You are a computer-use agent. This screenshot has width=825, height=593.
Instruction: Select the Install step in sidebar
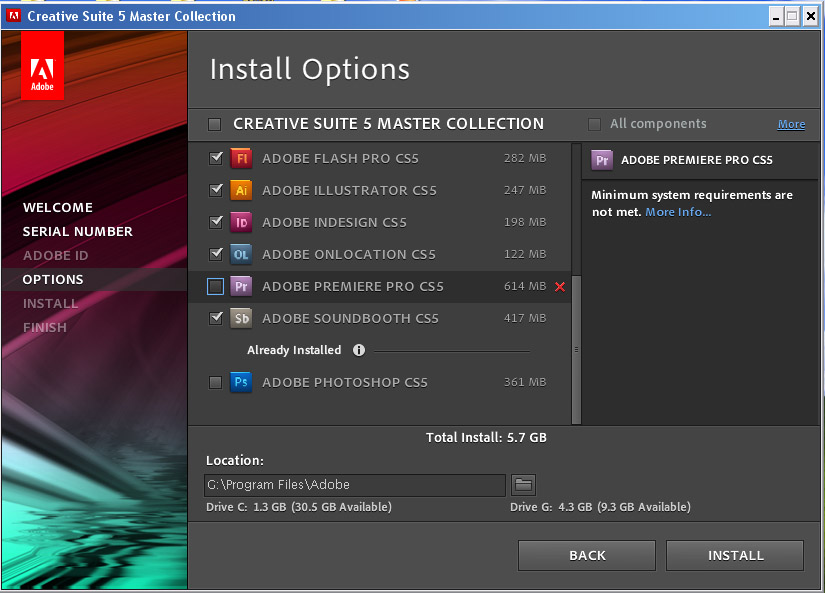51,304
